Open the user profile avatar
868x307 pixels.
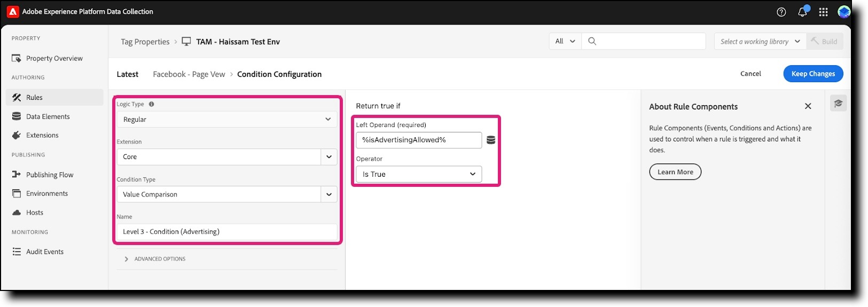[x=844, y=12]
